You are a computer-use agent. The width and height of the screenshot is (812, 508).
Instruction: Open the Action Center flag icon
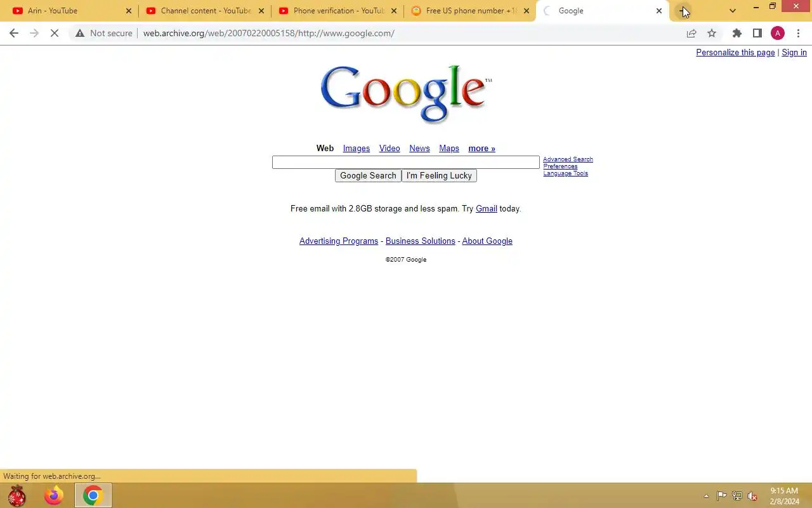coord(721,496)
